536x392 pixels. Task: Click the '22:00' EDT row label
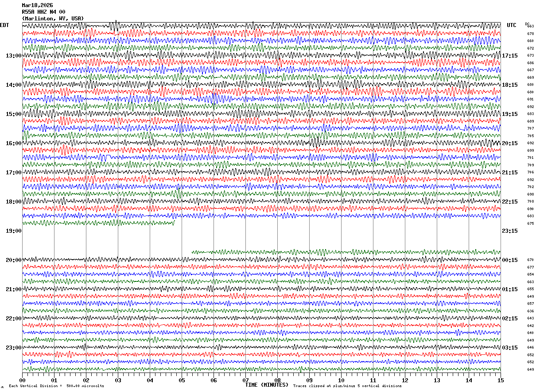click(x=14, y=319)
